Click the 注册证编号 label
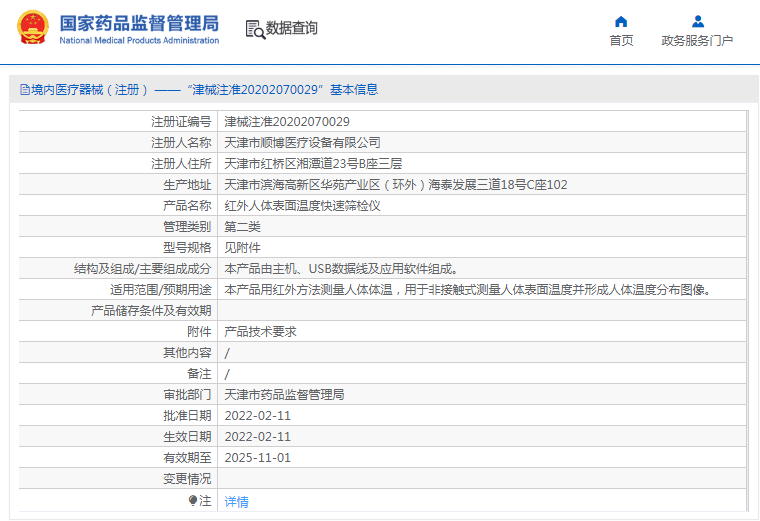The height and width of the screenshot is (521, 760). pyautogui.click(x=181, y=122)
